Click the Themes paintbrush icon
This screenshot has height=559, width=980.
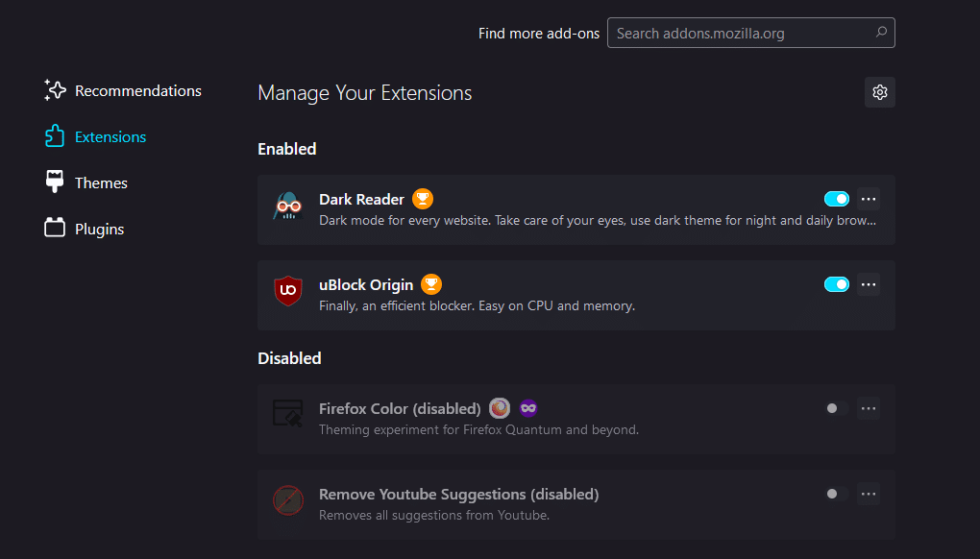[x=55, y=182]
